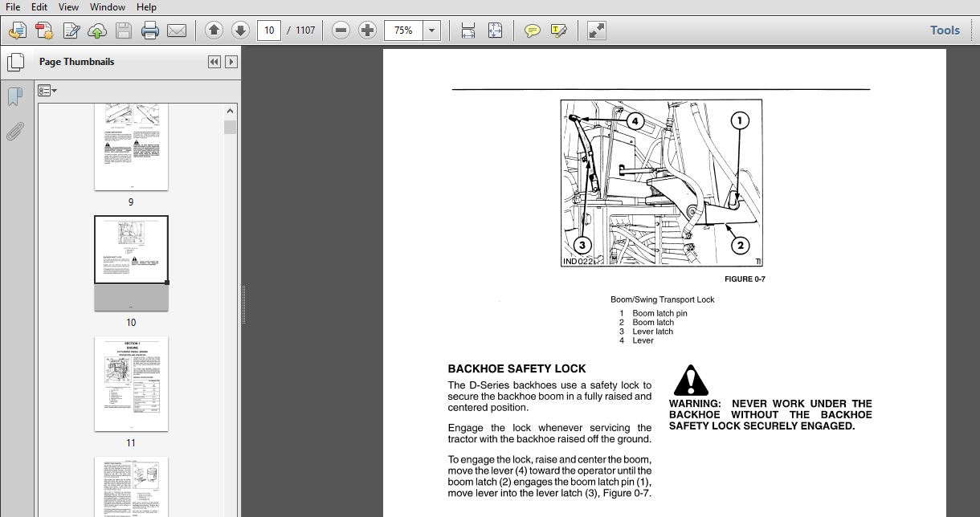Open the Page Thumbnails pane icon
This screenshot has width=980, height=517.
(15, 63)
